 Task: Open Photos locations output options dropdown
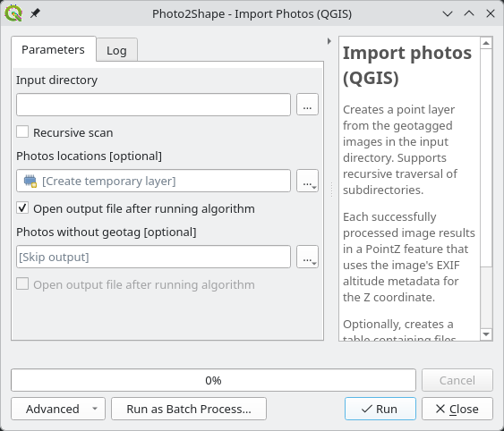pyautogui.click(x=307, y=181)
